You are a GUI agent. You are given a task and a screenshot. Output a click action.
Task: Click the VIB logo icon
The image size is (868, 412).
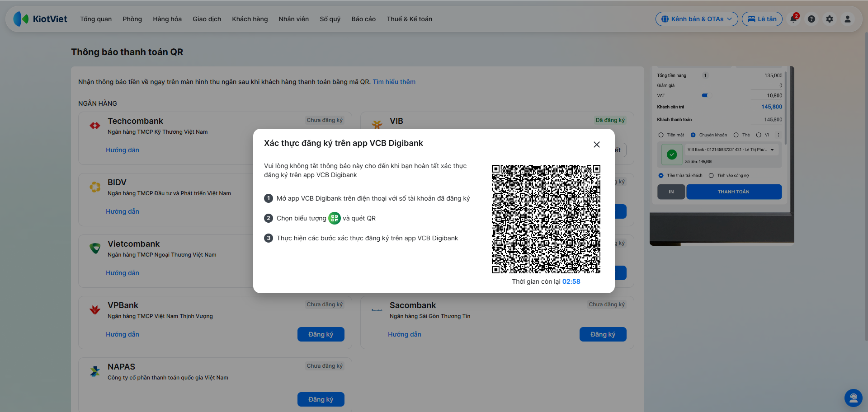[x=377, y=124]
